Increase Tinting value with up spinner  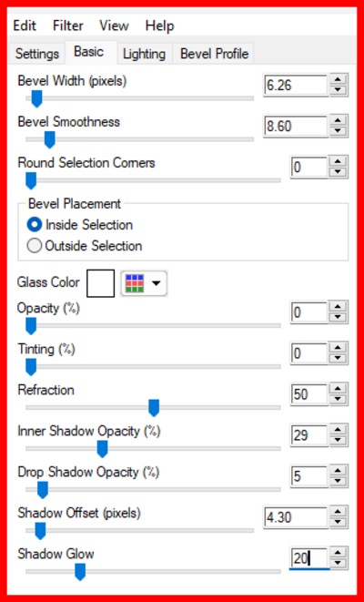pyautogui.click(x=338, y=348)
